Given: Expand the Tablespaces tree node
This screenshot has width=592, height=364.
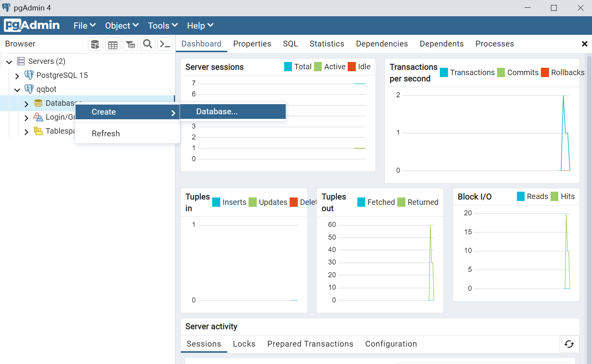Looking at the screenshot, I should point(26,132).
